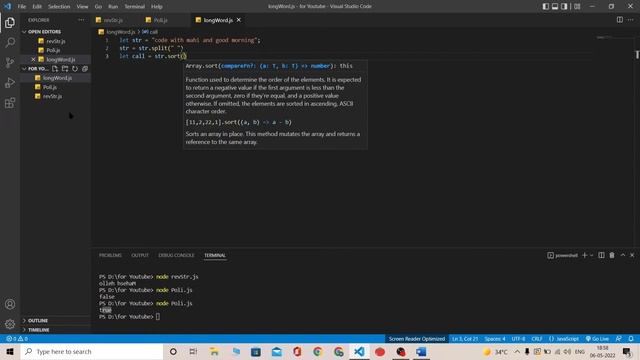Switch to the Output panel tab
Image resolution: width=640 pixels, height=360 pixels.
[x=140, y=255]
